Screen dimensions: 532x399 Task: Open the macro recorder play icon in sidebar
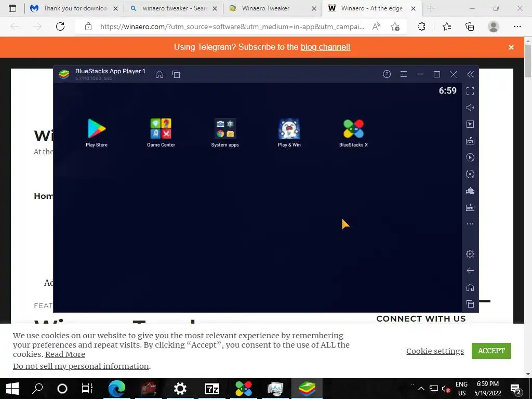tap(470, 157)
